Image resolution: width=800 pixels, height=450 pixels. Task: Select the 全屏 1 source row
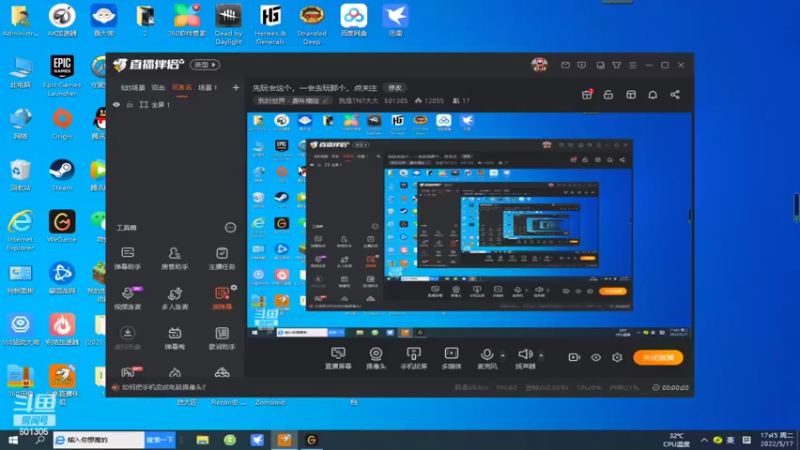[176, 105]
